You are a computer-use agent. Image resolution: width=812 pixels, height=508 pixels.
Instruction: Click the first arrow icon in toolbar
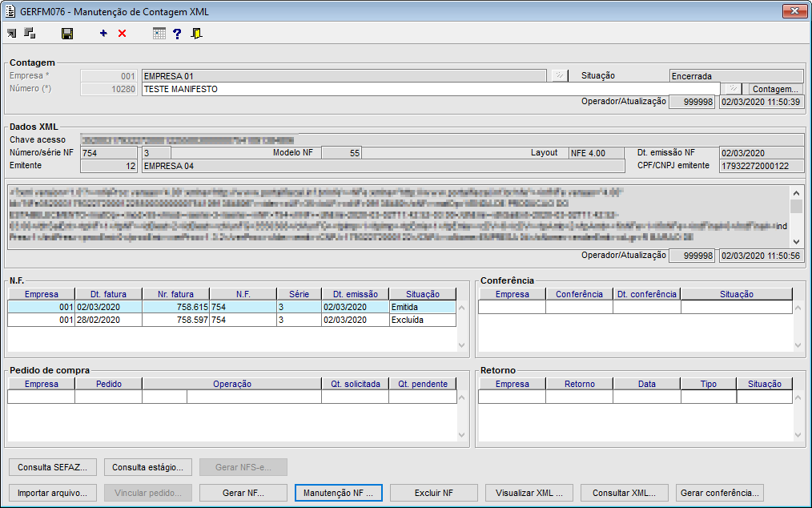[x=11, y=34]
